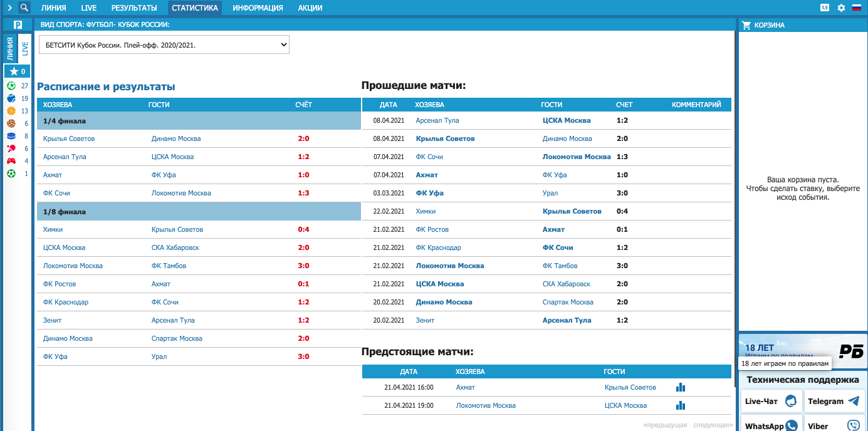The image size is (868, 431).
Task: Click the P logo icon in the sidebar
Action: pos(18,24)
